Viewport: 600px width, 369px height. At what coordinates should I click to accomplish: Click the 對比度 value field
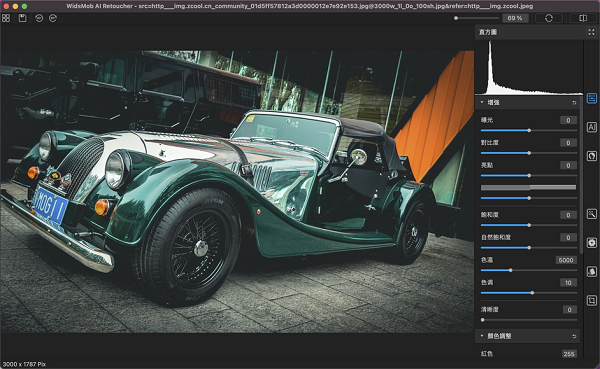(568, 143)
